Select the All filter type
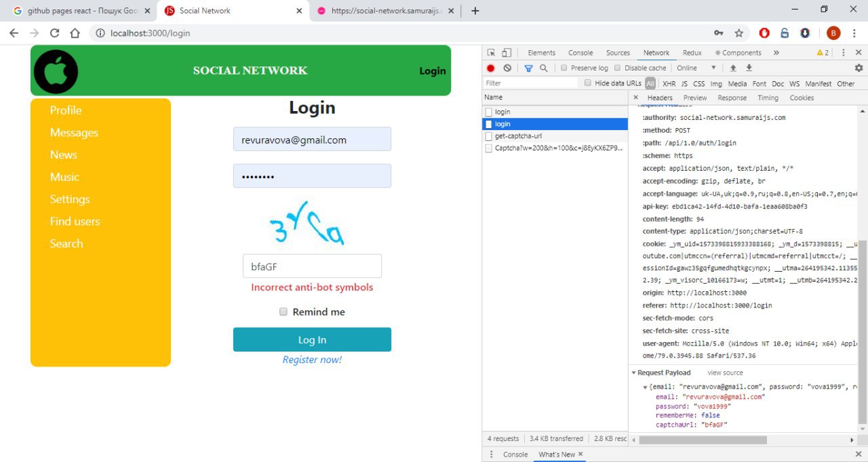868x462 pixels. point(650,83)
